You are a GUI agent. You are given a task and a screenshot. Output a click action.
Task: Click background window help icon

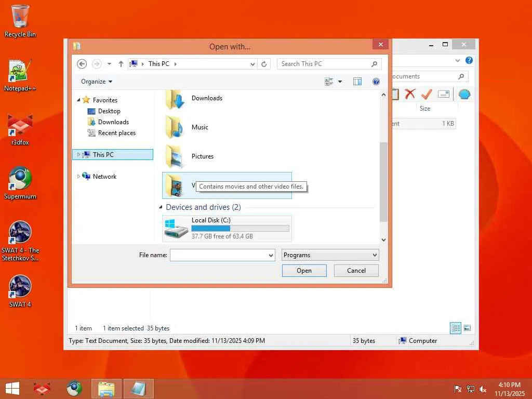469,60
